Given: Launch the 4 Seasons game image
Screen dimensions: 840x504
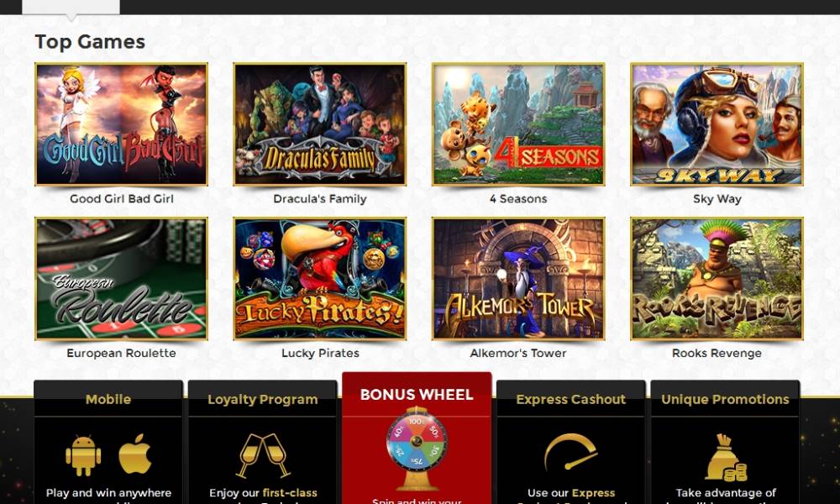Looking at the screenshot, I should coord(518,124).
